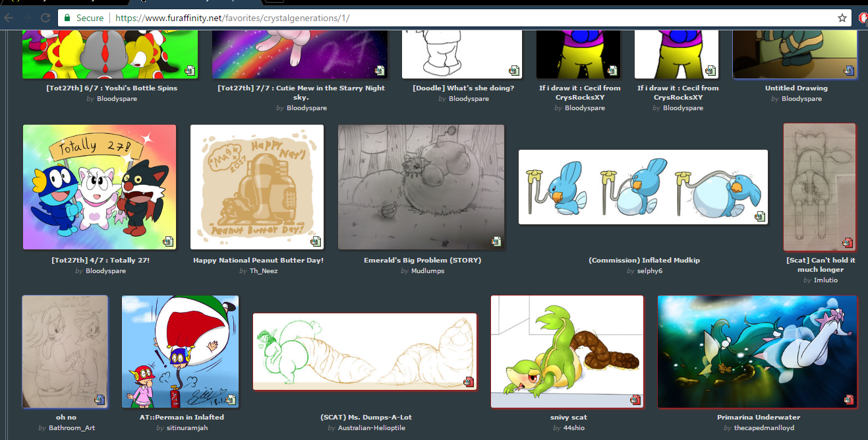Click the file-type icon on Cutie Mew thumbnail
Viewport: 868px width, 440px height.
coord(380,70)
